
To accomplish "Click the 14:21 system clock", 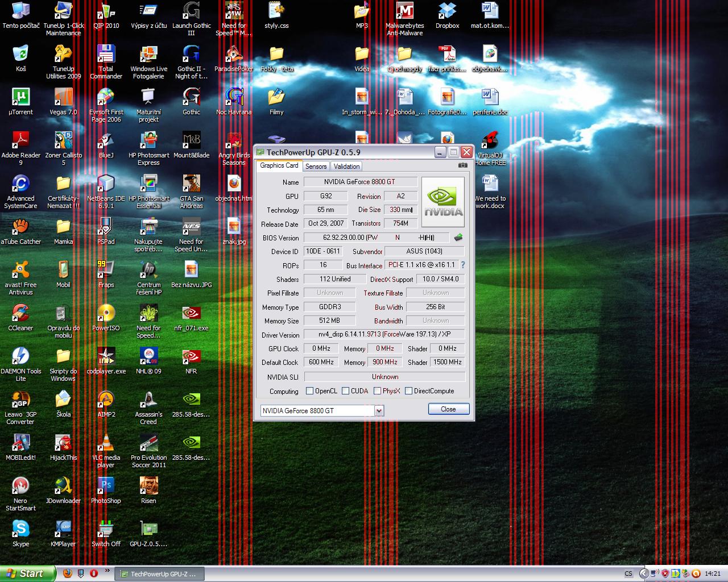I will 713,574.
